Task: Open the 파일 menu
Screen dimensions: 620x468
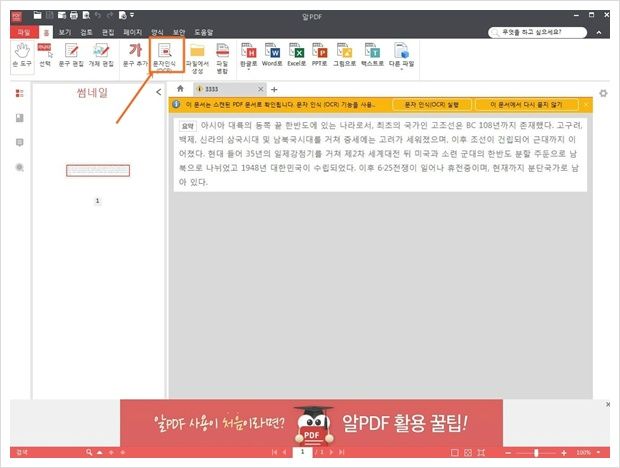Action: coord(24,32)
